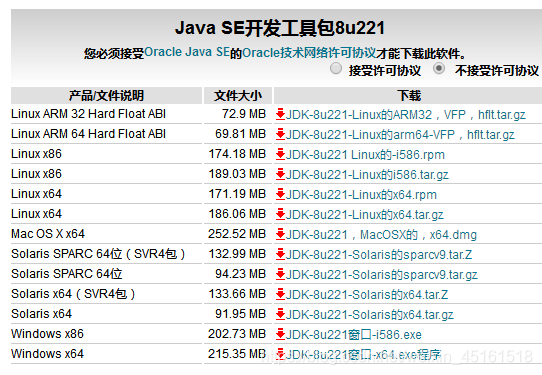Click download arrow icon for Linux ARM32 hflt.tar.gz
The width and height of the screenshot is (542, 375).
coord(280,114)
